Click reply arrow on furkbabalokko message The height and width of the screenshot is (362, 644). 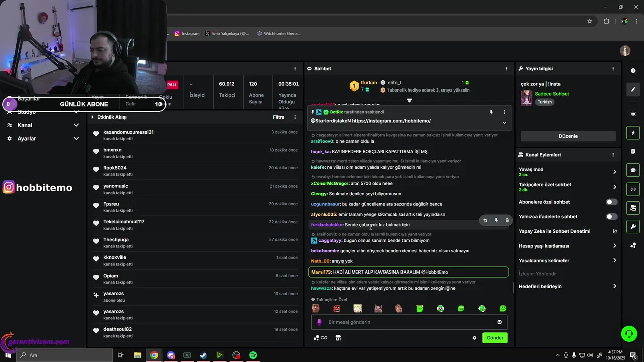pos(485,220)
